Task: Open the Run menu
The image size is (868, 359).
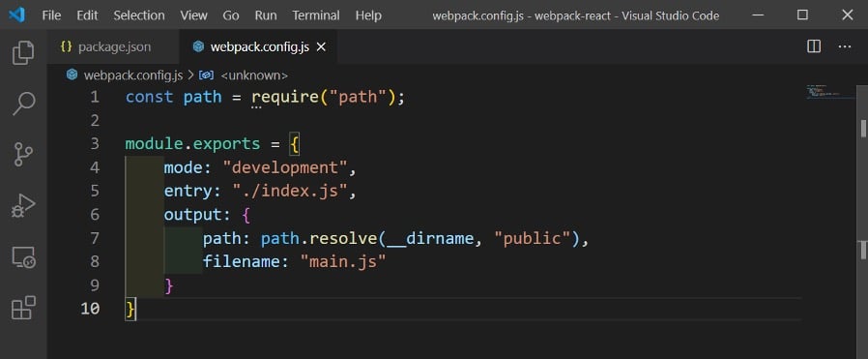Action: pos(266,15)
